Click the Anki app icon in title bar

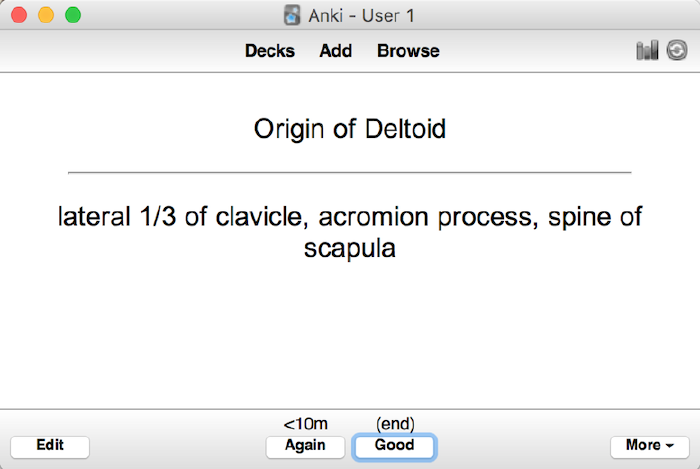click(x=293, y=15)
